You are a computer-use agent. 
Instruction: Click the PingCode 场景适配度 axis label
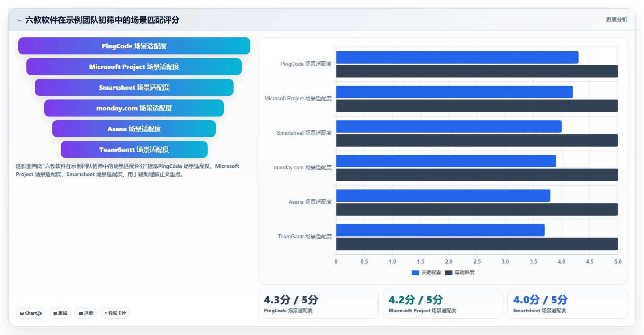306,64
